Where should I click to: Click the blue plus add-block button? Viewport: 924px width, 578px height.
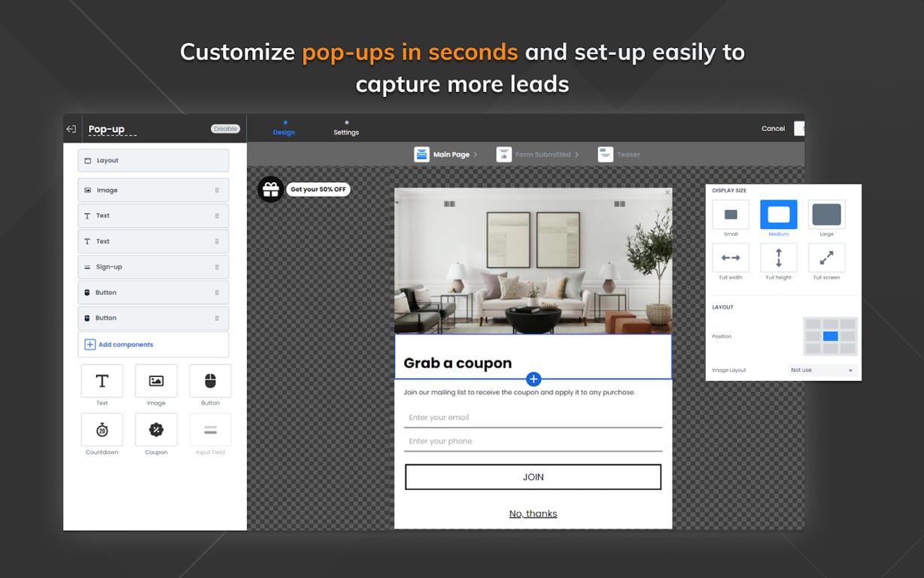(x=533, y=379)
